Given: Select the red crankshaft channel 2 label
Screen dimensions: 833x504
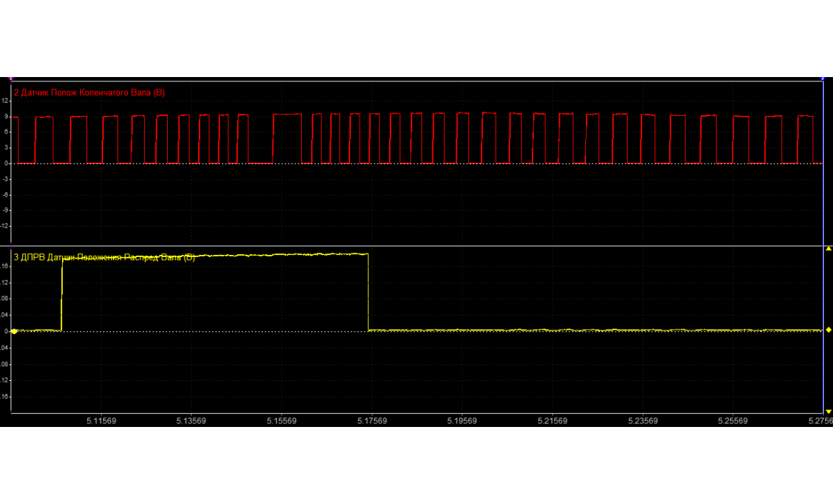Looking at the screenshot, I should pos(89,93).
